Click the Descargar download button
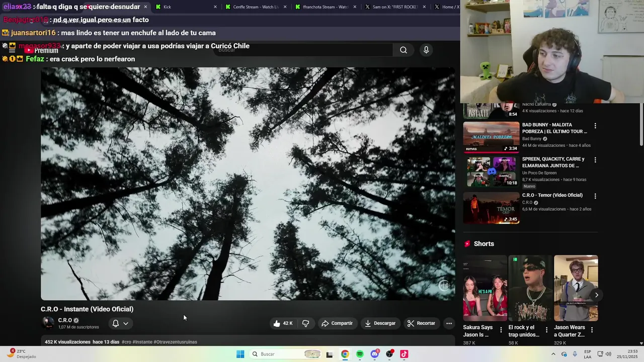The image size is (644, 362). point(380,323)
